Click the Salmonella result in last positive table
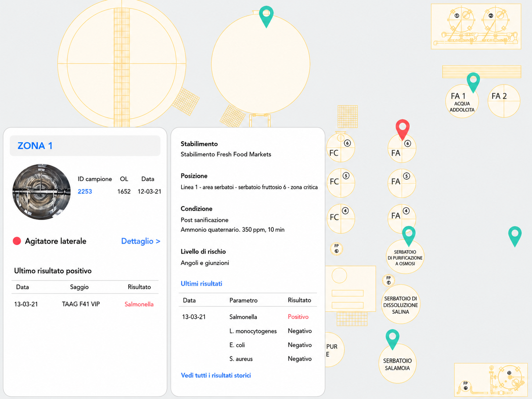Viewport: 532px width, 399px height. (x=139, y=304)
